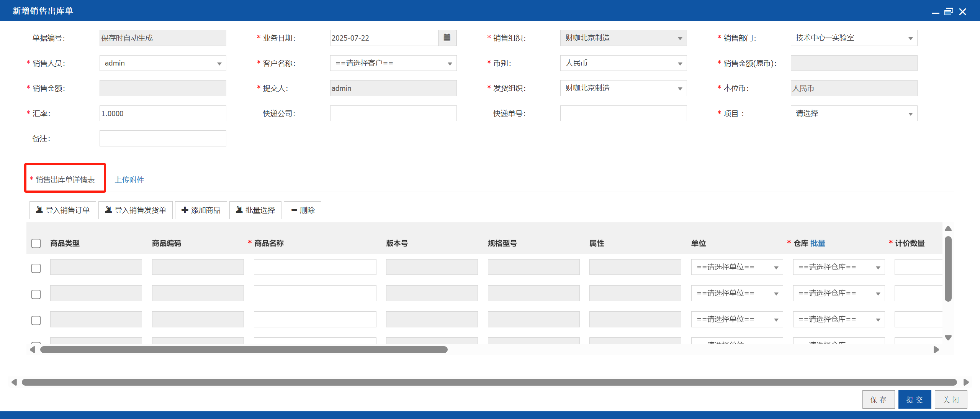
Task: Open the first row 请选择仓库 dropdown
Action: (x=839, y=267)
